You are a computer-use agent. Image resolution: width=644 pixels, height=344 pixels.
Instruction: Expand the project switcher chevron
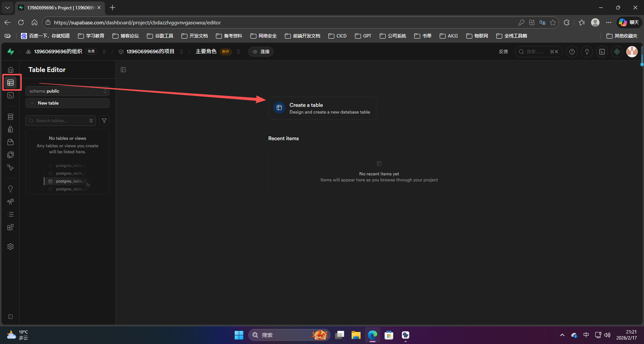point(181,52)
